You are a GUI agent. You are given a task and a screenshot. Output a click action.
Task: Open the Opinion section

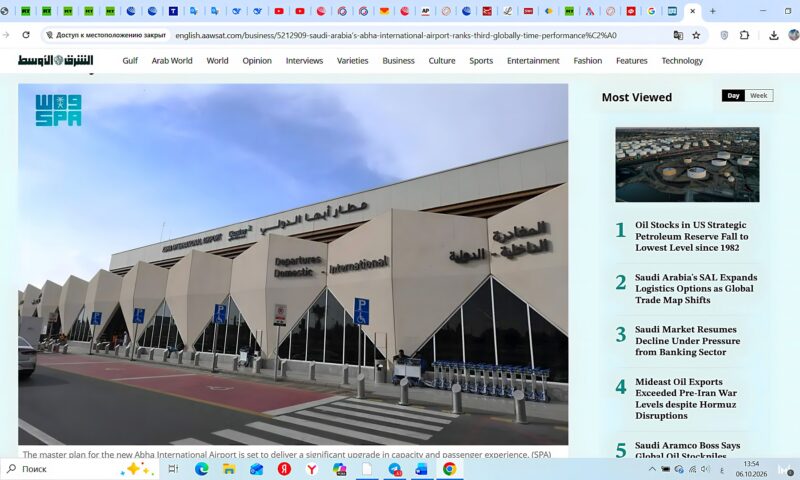[x=257, y=61]
